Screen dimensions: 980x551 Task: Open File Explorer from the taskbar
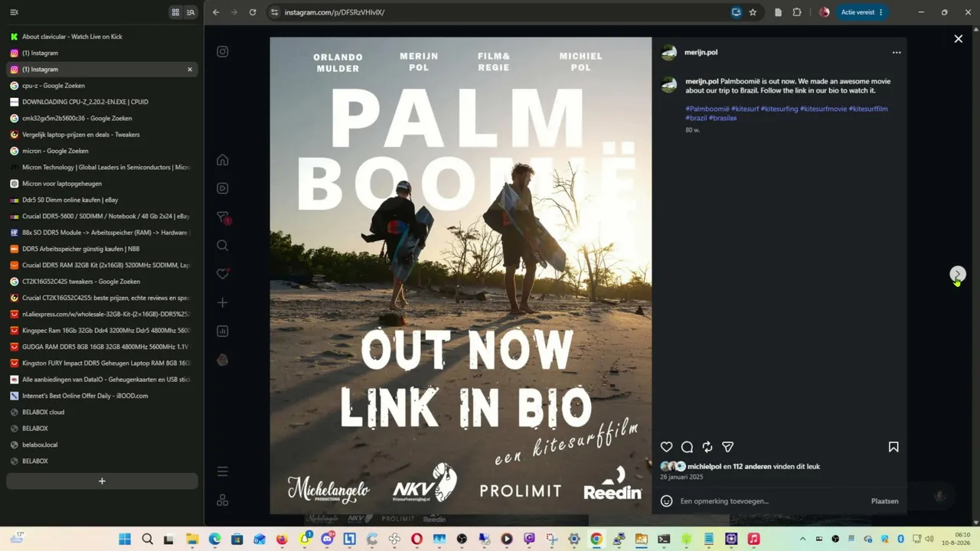pos(192,540)
